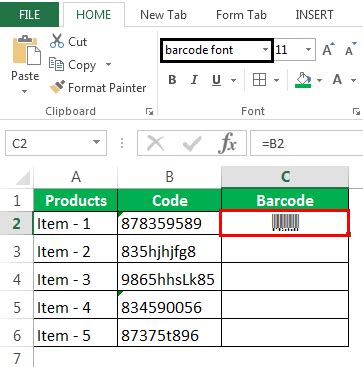The height and width of the screenshot is (367, 363).
Task: Select the Barcode header cell
Action: click(x=285, y=201)
